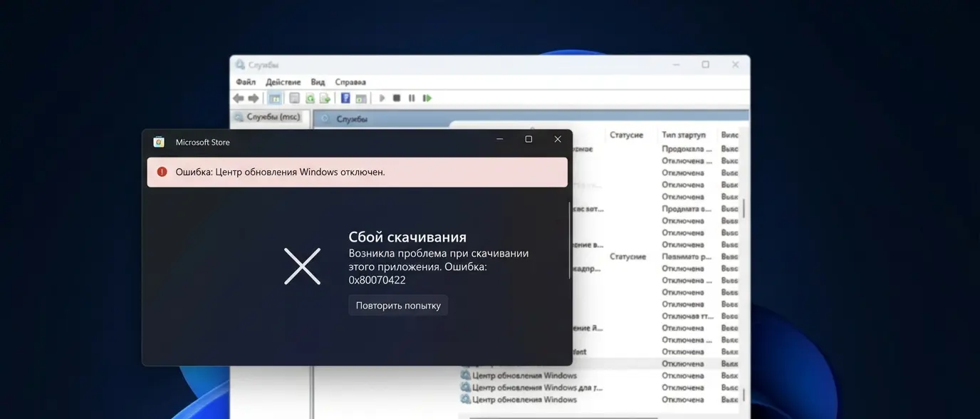
Task: Click the Сбой скачивания heading
Action: tap(407, 237)
